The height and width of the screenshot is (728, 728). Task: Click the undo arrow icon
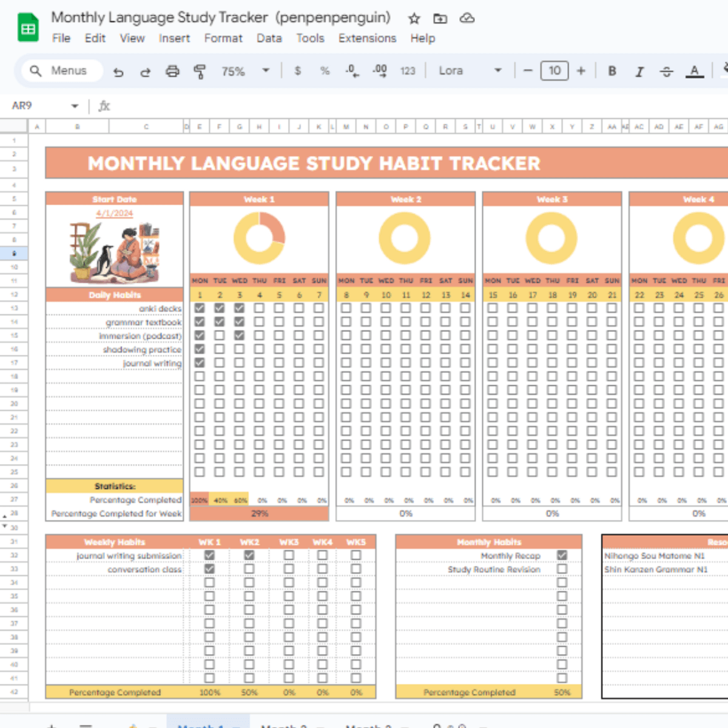pos(118,72)
